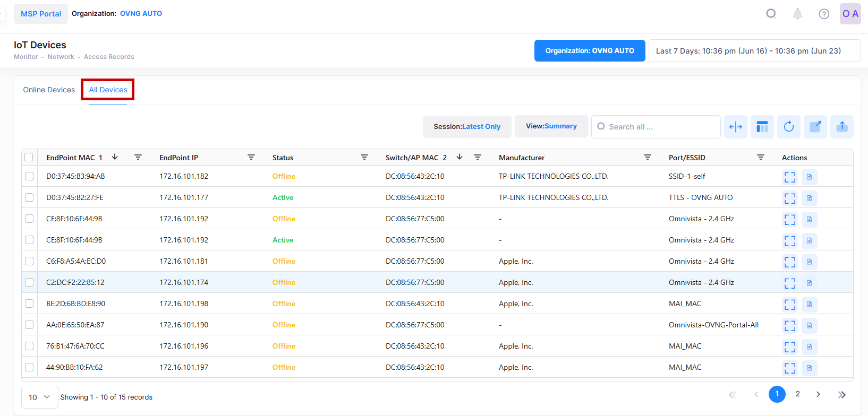Image resolution: width=868 pixels, height=416 pixels.
Task: Click the fit column width icon
Action: (x=735, y=127)
